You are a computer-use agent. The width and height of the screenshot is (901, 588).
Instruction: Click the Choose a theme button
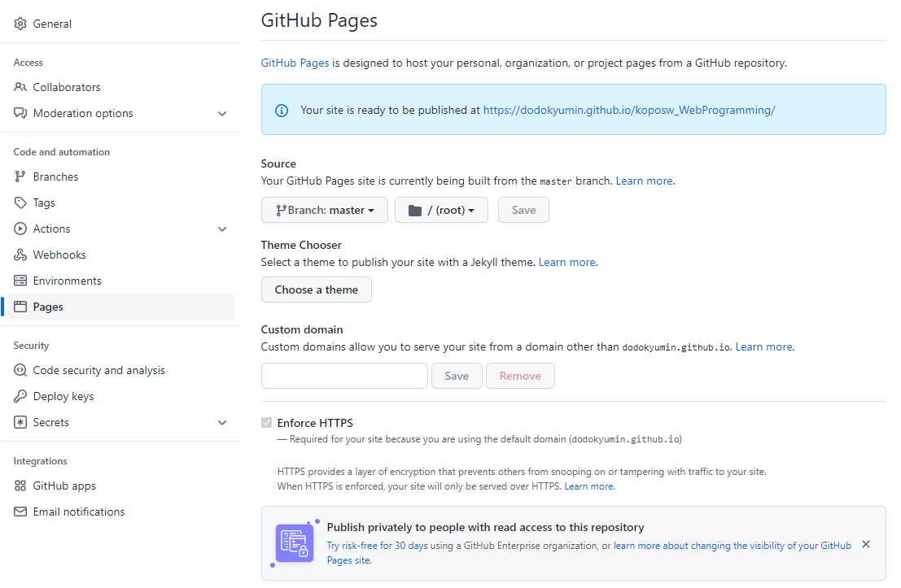[x=317, y=290]
